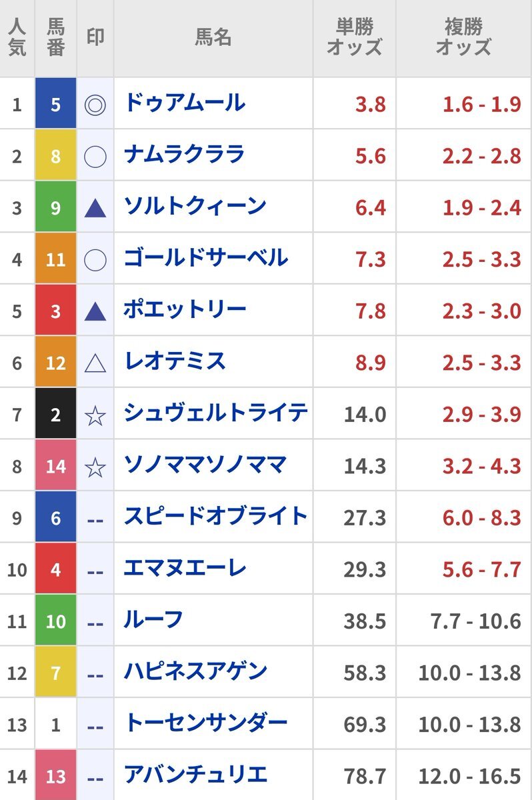Click the circle mark beside ナムラクララ
The image size is (532, 800).
[95, 157]
